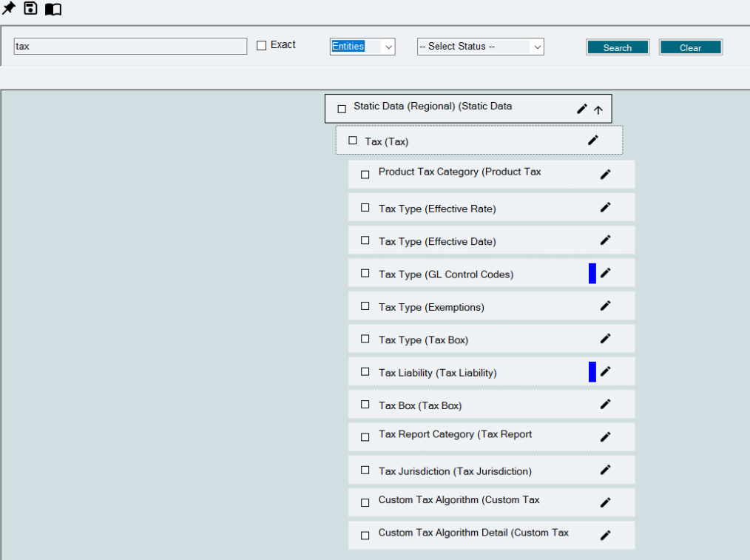Check Custom Tax Algorithm checkbox
This screenshot has width=750, height=560.
(365, 502)
